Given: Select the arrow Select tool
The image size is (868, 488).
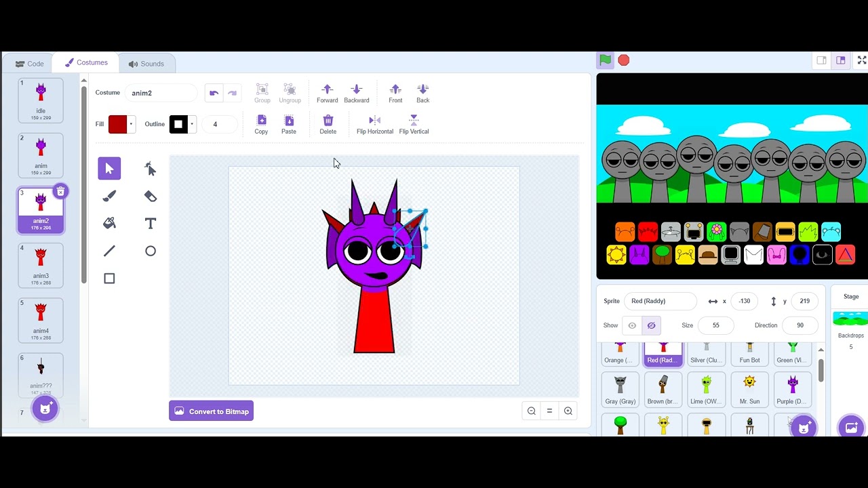Looking at the screenshot, I should tap(109, 169).
